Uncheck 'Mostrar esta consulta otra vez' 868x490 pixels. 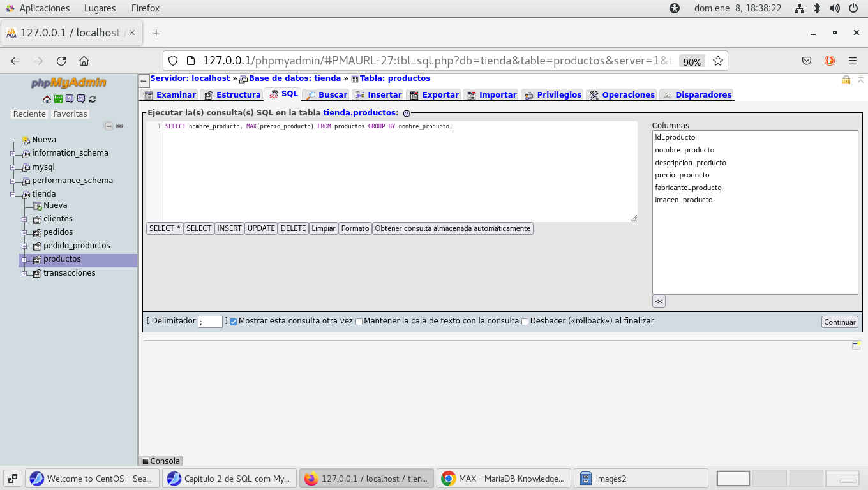[x=233, y=322]
